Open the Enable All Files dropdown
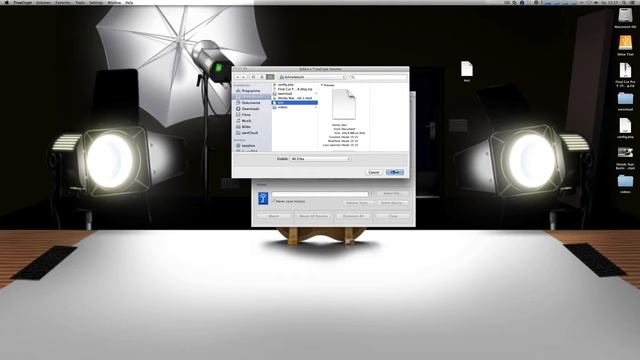 click(320, 158)
